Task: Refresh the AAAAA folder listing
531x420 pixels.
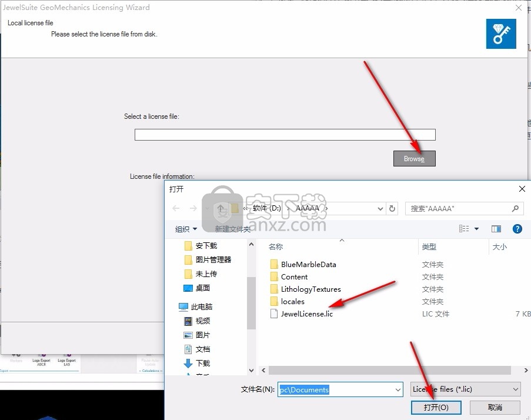Action: point(392,208)
